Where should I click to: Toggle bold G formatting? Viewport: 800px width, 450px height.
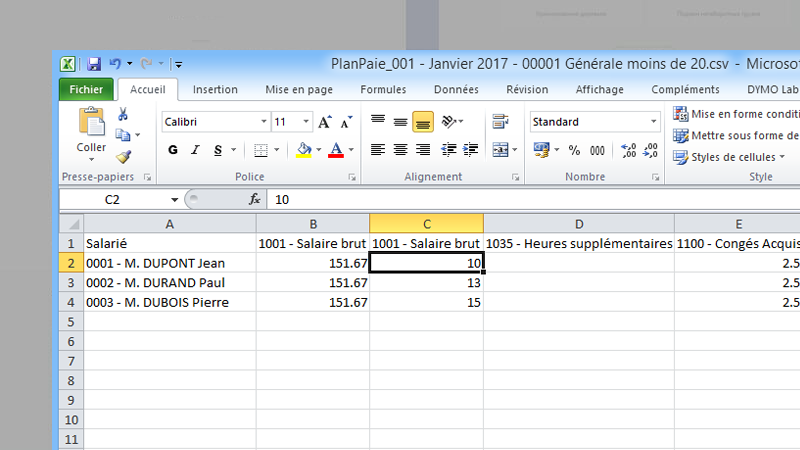[x=173, y=150]
